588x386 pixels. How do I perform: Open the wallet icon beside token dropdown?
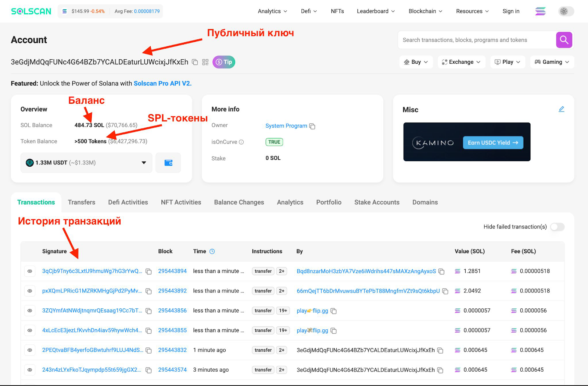point(168,163)
